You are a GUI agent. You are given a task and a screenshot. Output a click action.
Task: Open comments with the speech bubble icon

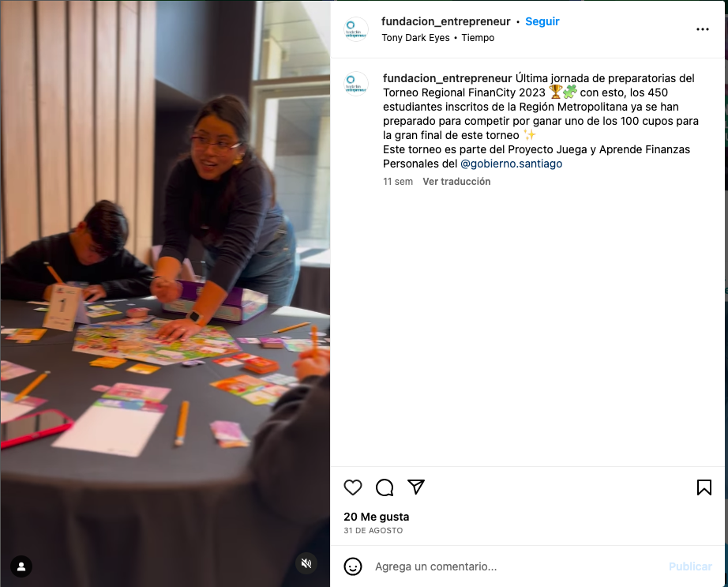coord(385,487)
